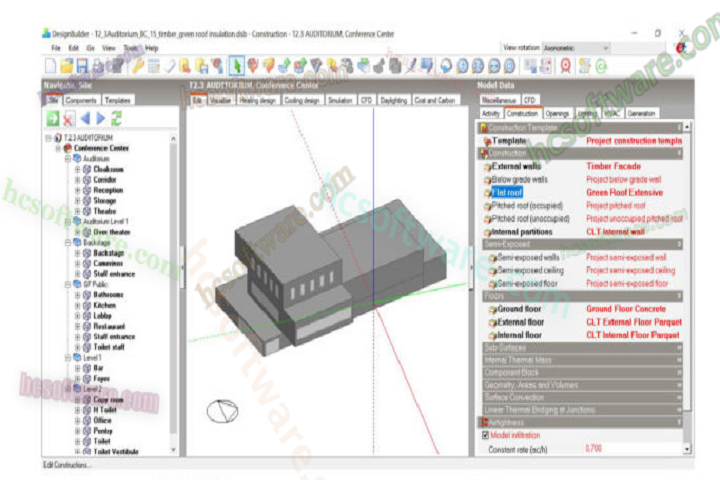The height and width of the screenshot is (480, 720).
Task: Click the Theatre zone icon in tree
Action: (87, 211)
